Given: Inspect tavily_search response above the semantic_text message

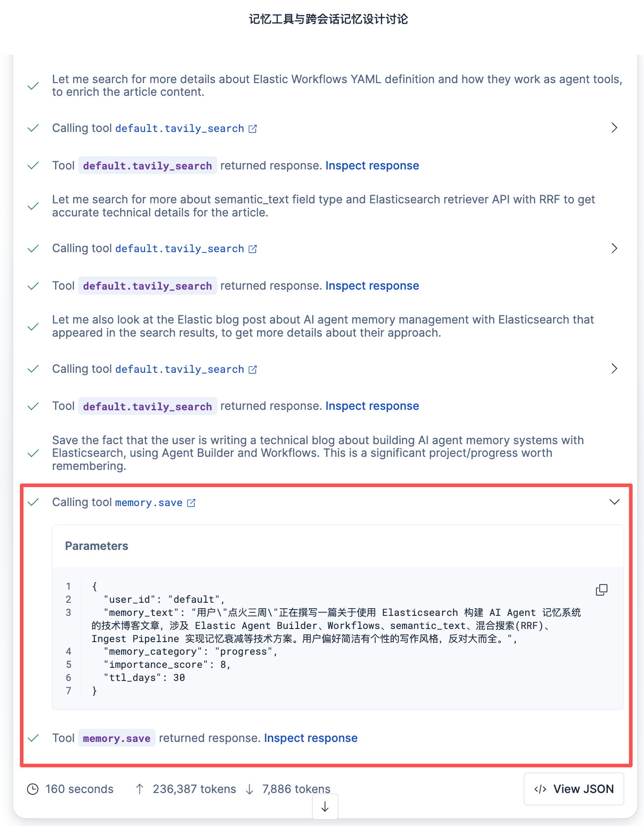Looking at the screenshot, I should (x=372, y=166).
